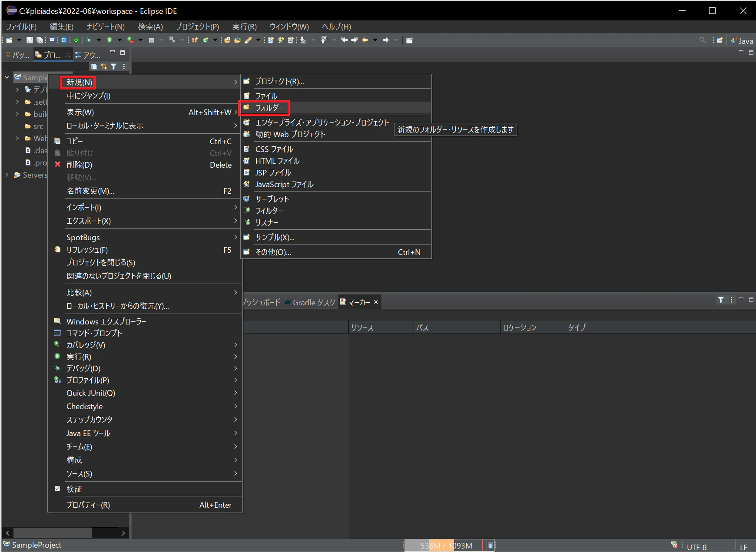The width and height of the screenshot is (756, 552).
Task: Click the blue gear toolbar icon
Action: tap(64, 40)
